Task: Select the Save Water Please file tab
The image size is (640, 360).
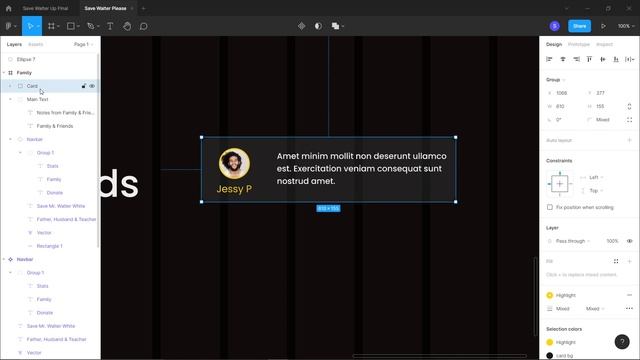Action: pos(105,8)
